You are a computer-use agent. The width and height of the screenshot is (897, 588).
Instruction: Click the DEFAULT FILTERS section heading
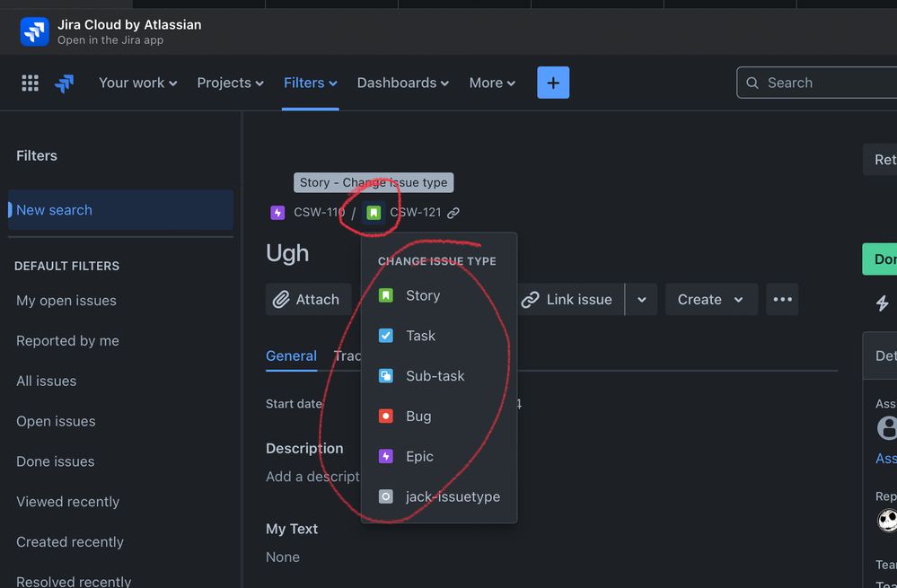coord(67,266)
